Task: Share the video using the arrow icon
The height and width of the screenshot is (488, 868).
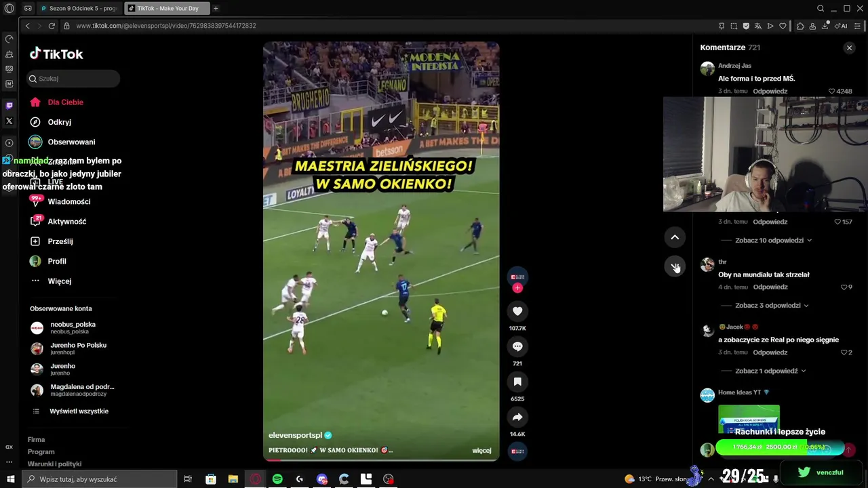Action: point(517,417)
